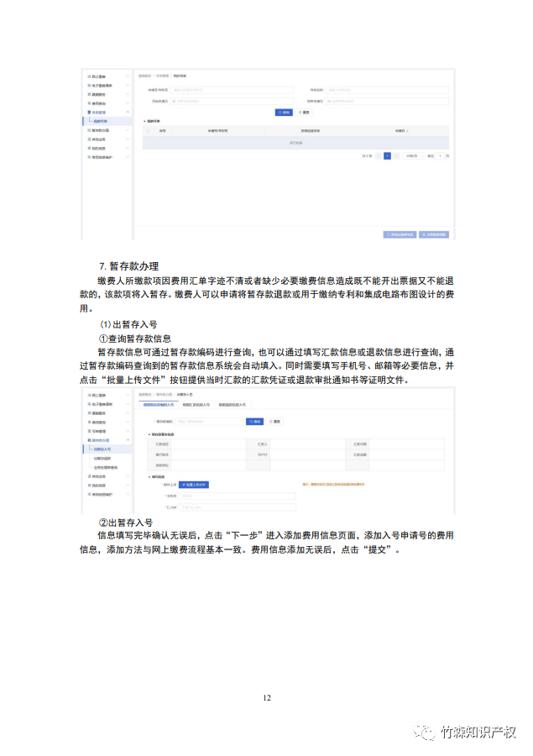Click the 暂存款编码 input field

click(x=210, y=422)
